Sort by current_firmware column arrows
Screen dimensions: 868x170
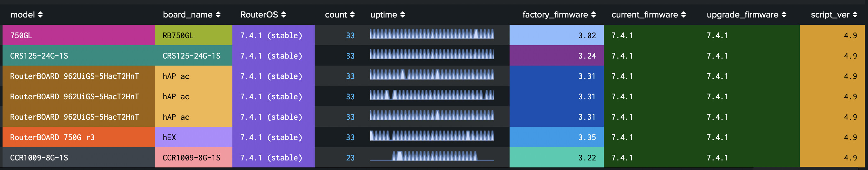[x=683, y=15]
